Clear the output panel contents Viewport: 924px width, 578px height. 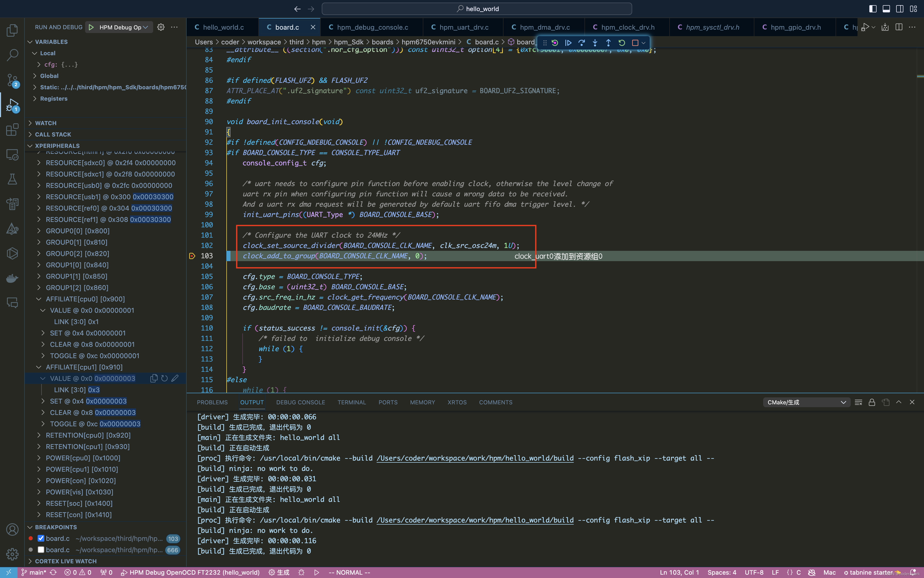[x=858, y=402]
